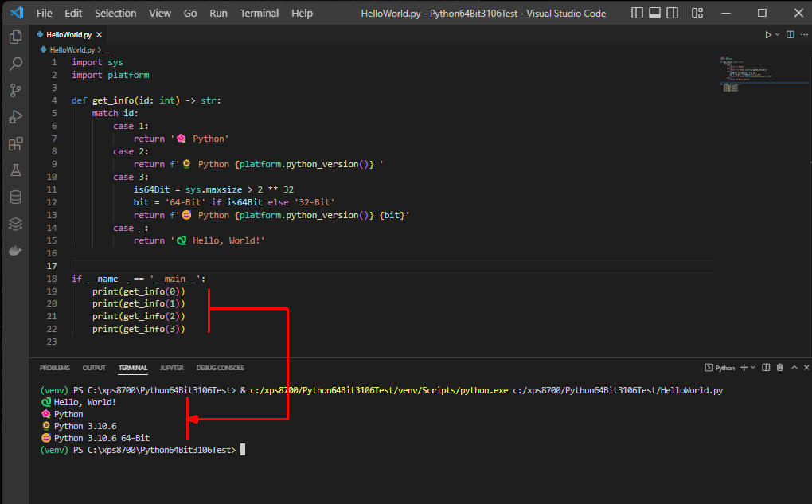Close the HelloWorld.py editor tab

[99, 35]
